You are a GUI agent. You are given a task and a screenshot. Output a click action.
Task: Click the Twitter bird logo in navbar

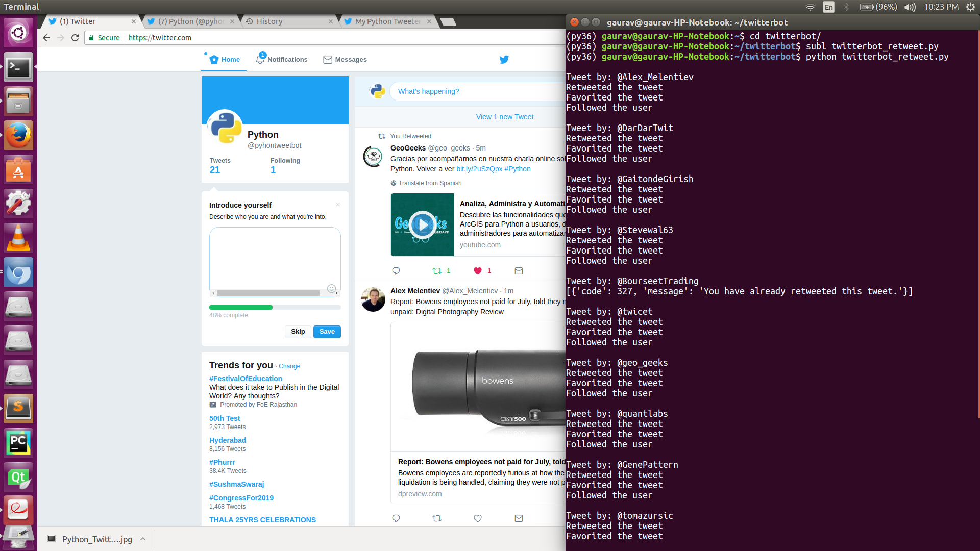[x=504, y=60]
